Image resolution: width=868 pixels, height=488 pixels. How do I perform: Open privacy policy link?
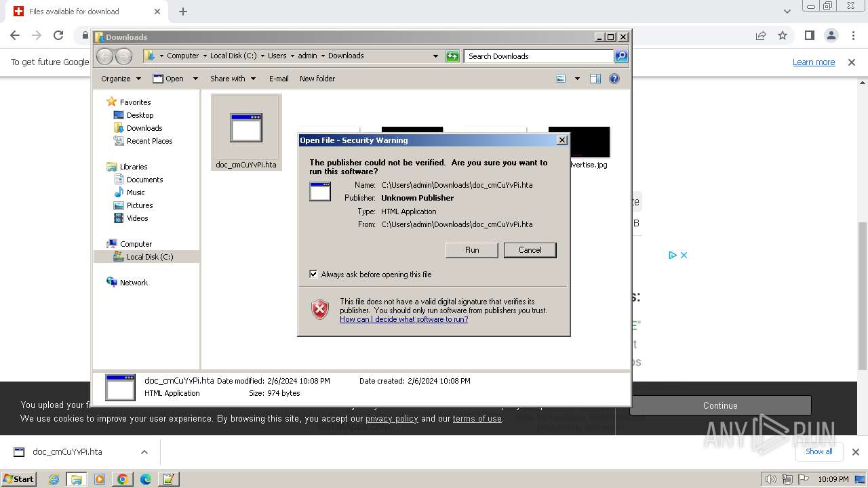pos(392,419)
